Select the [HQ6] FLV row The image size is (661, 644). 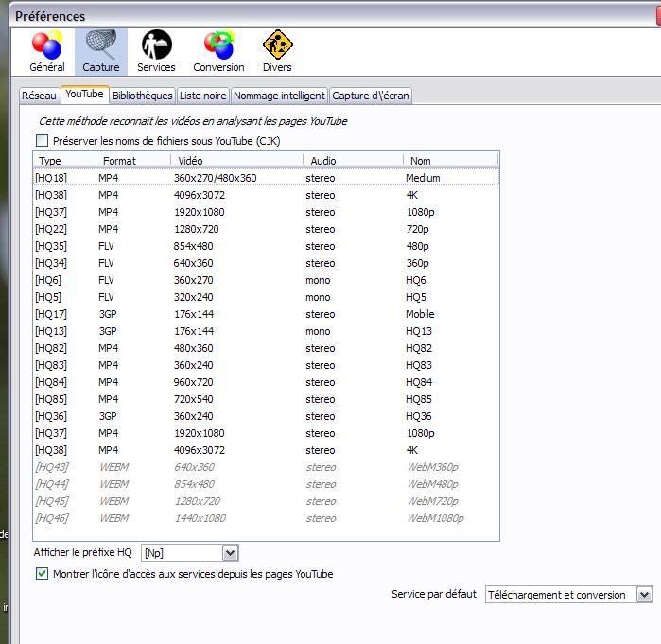point(266,280)
